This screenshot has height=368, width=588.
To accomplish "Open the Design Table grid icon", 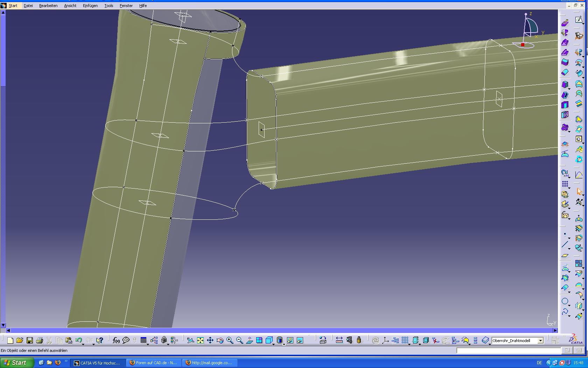I will 143,340.
